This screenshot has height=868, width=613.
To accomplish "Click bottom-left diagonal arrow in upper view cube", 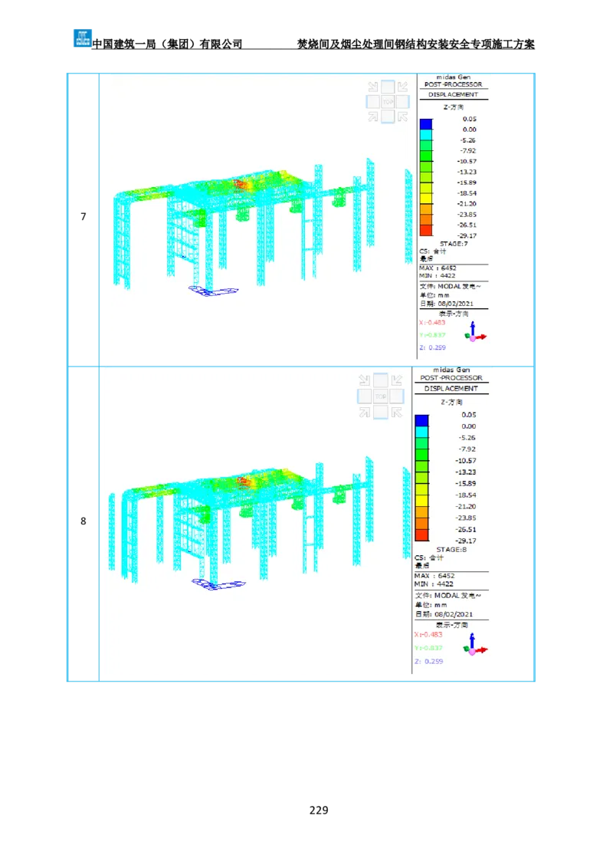I will point(373,116).
